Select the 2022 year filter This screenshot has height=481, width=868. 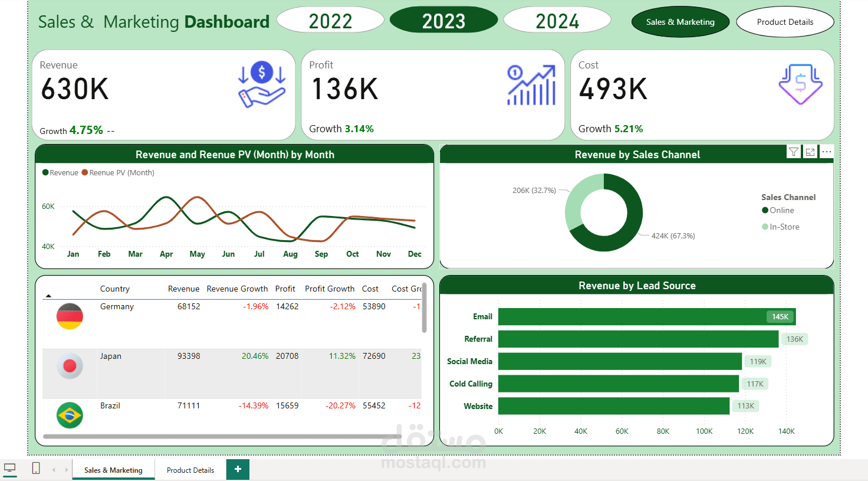pos(330,19)
